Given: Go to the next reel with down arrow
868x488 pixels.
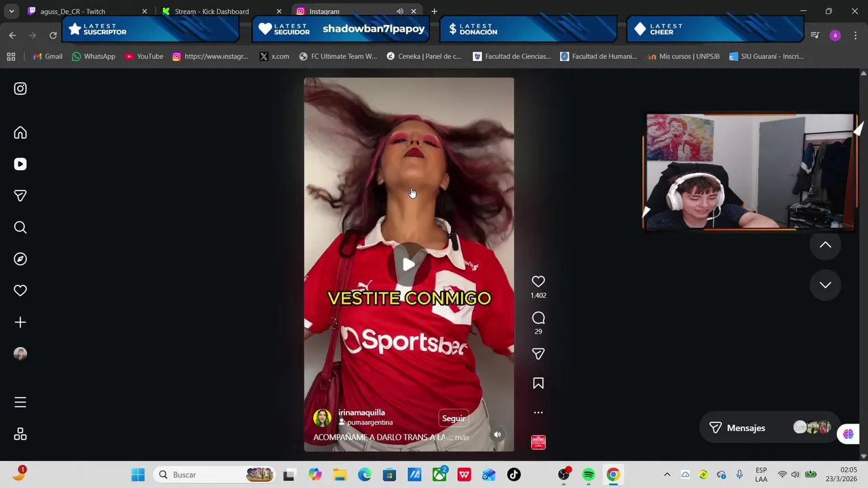Looking at the screenshot, I should point(825,285).
